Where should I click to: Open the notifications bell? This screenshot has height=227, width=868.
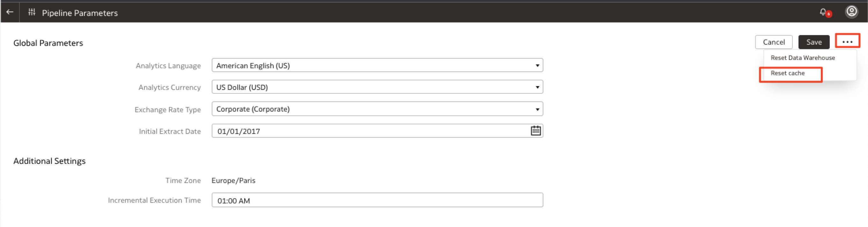(822, 12)
